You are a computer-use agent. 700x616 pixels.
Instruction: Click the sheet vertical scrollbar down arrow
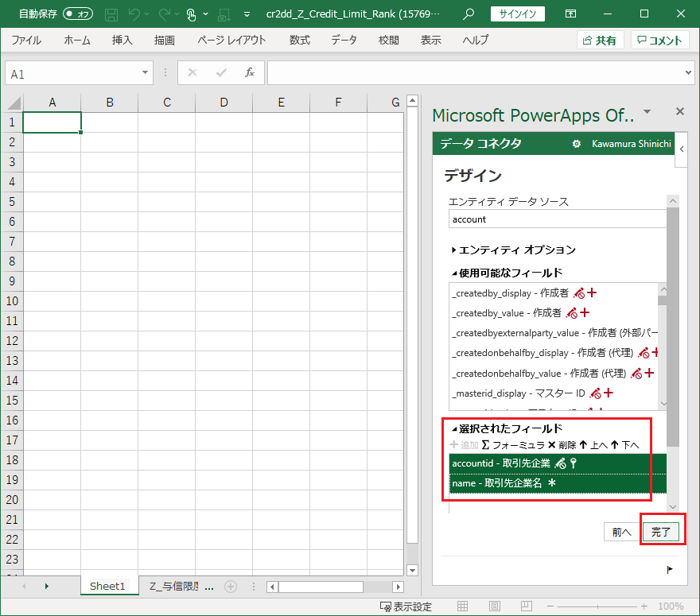pyautogui.click(x=412, y=570)
